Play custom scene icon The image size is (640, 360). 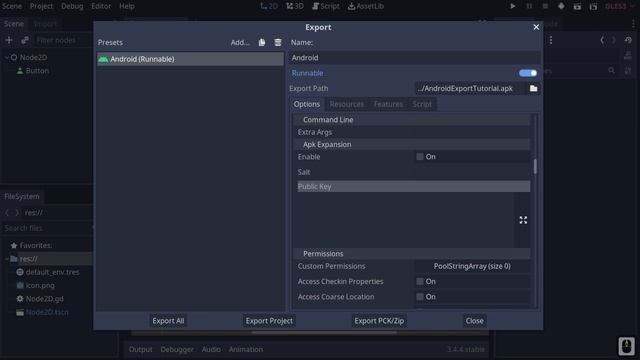[593, 6]
